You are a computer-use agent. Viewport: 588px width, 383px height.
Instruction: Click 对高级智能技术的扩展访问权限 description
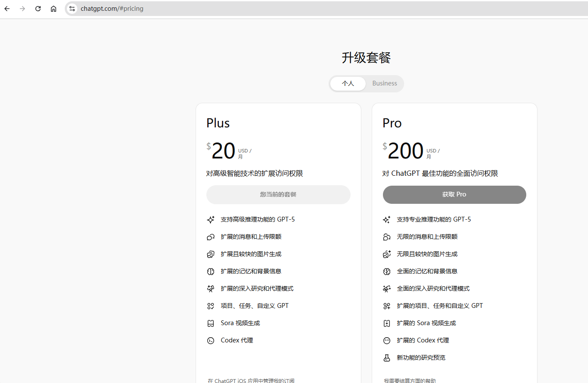255,174
